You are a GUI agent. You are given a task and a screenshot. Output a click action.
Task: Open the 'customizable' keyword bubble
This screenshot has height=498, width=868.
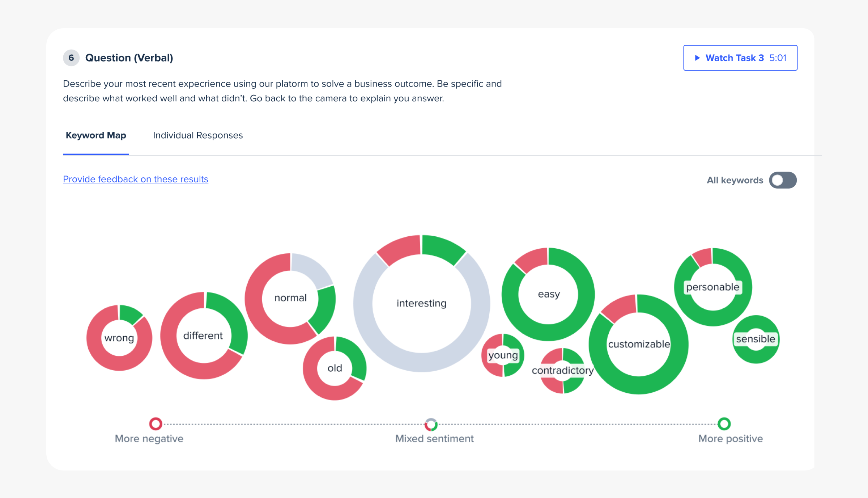pyautogui.click(x=639, y=344)
